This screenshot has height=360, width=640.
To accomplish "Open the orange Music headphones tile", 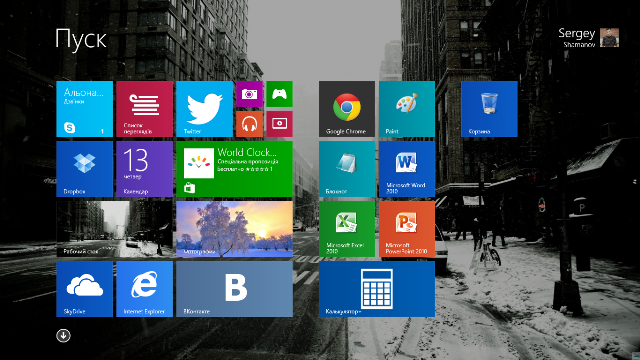I will [x=249, y=124].
